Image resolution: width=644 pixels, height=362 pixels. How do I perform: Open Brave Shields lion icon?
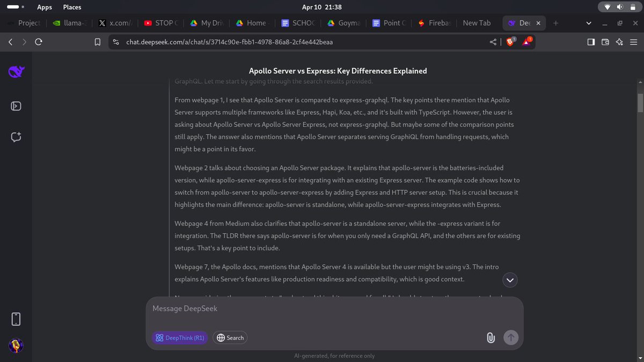coord(510,41)
